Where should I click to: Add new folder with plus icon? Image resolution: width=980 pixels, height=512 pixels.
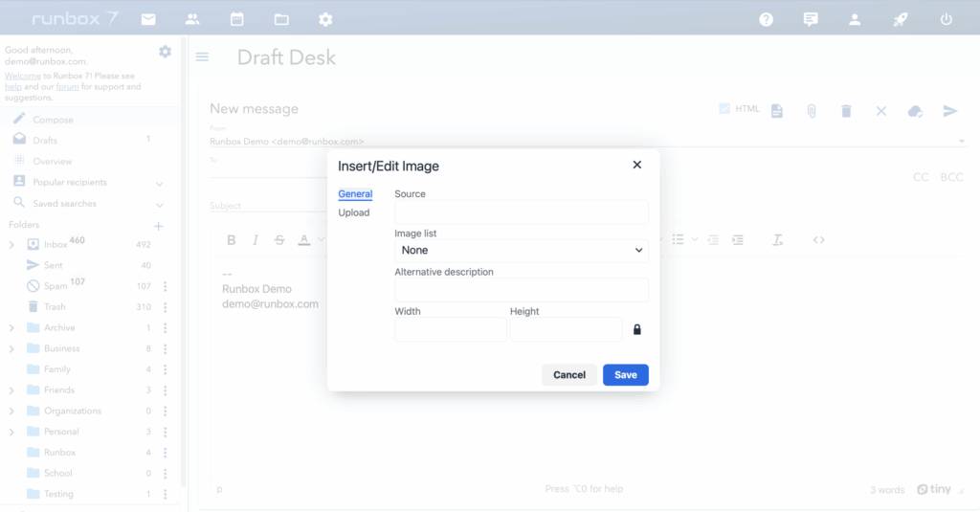coord(159,226)
